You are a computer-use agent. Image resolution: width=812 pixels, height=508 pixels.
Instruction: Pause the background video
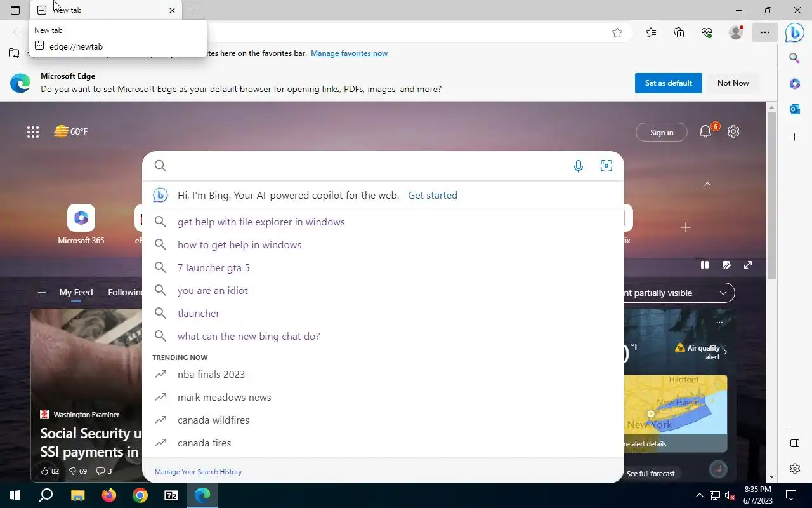[705, 265]
